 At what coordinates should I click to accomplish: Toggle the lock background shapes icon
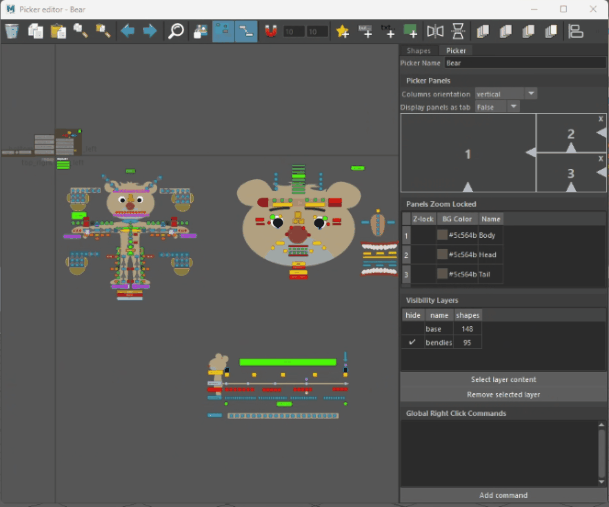click(200, 31)
